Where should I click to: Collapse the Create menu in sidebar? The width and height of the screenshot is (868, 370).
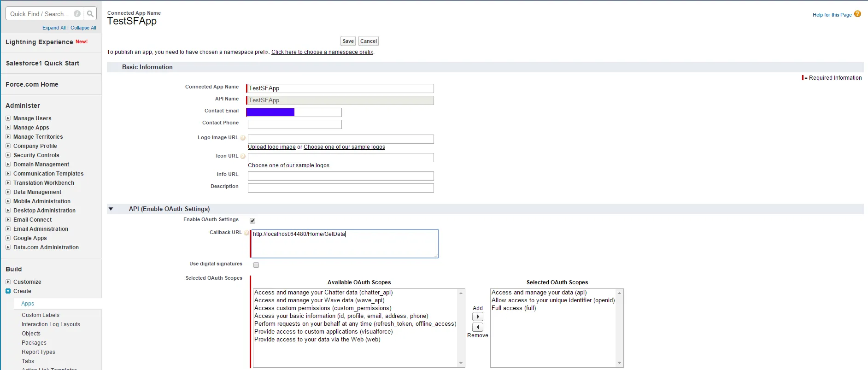pyautogui.click(x=8, y=291)
